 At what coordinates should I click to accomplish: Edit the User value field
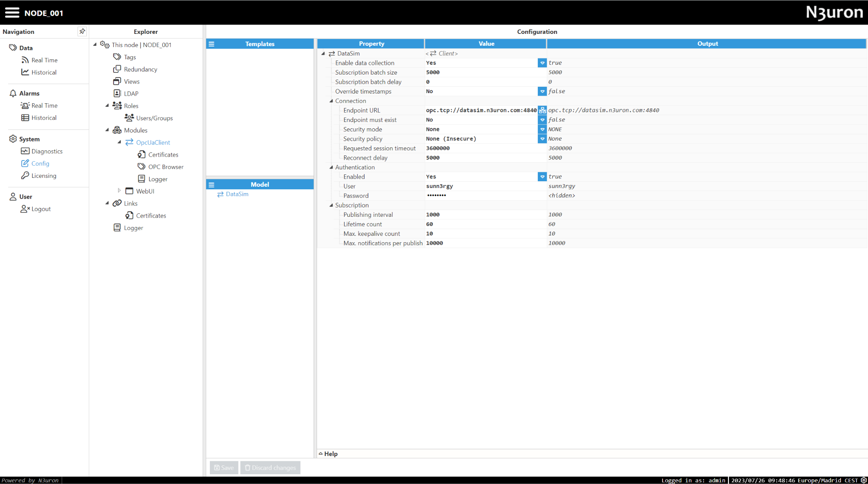point(485,186)
